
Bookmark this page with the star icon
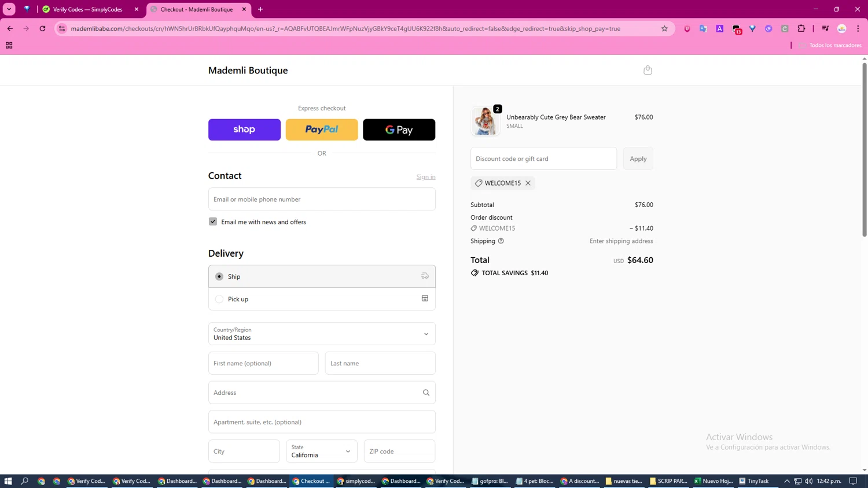664,28
